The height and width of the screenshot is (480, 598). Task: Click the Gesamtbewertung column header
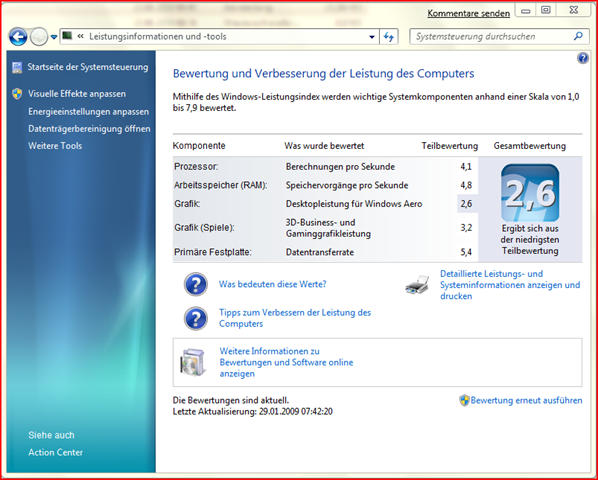pos(530,146)
